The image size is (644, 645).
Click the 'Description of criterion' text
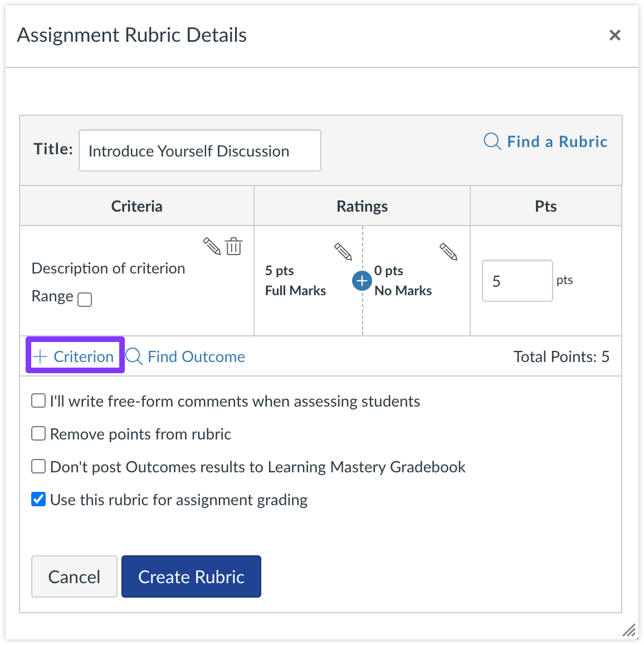[108, 268]
